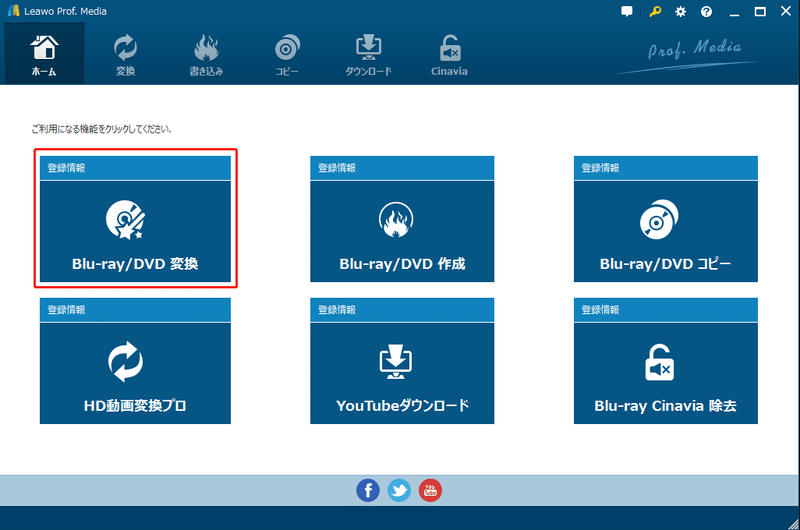Open the feedback speech bubble icon
800x530 pixels.
point(627,11)
